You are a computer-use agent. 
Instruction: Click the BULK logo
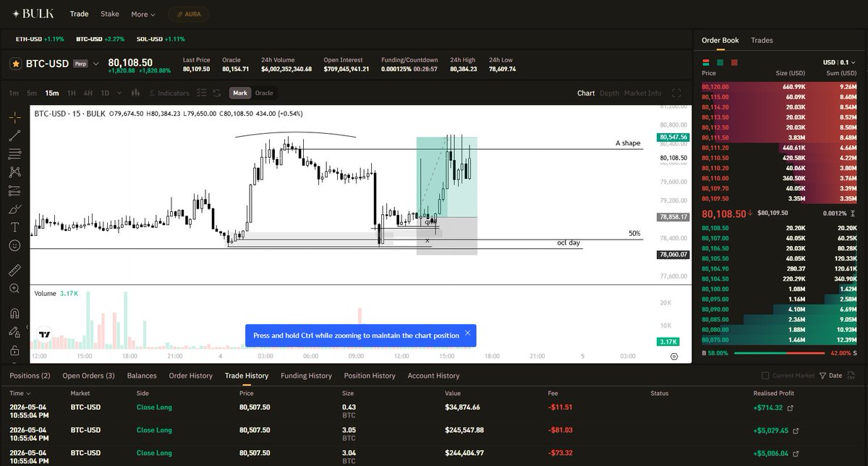tap(33, 14)
